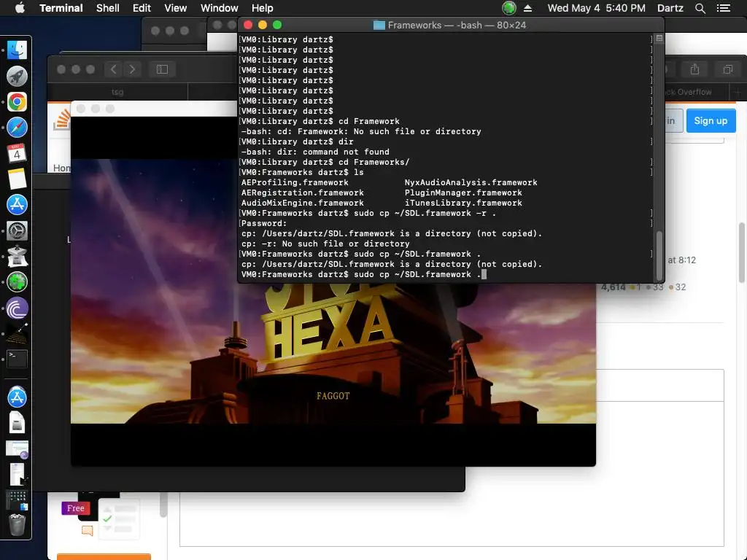This screenshot has width=747, height=560.
Task: Open disk image file icon in Dock
Action: 17,422
